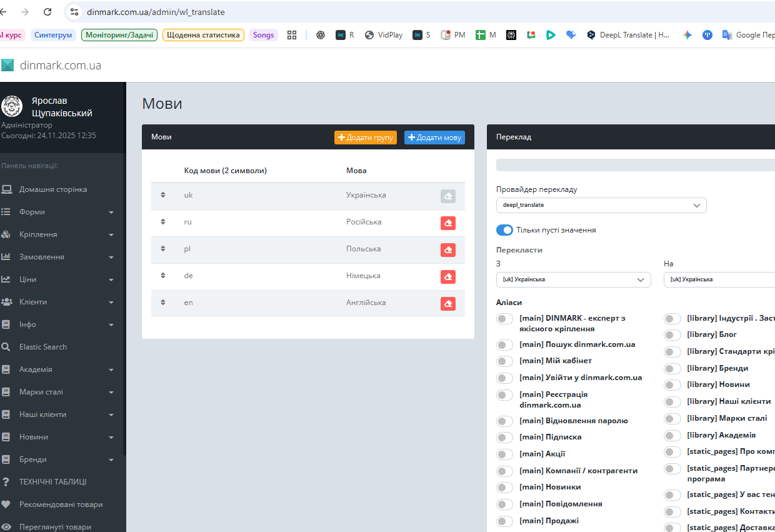Toggle [main] DINMARK - експерт з якісного кріплення
775x532 pixels.
pos(504,319)
